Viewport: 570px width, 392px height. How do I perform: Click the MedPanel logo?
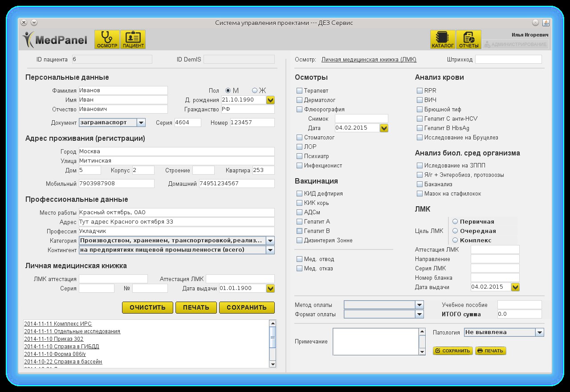click(55, 40)
